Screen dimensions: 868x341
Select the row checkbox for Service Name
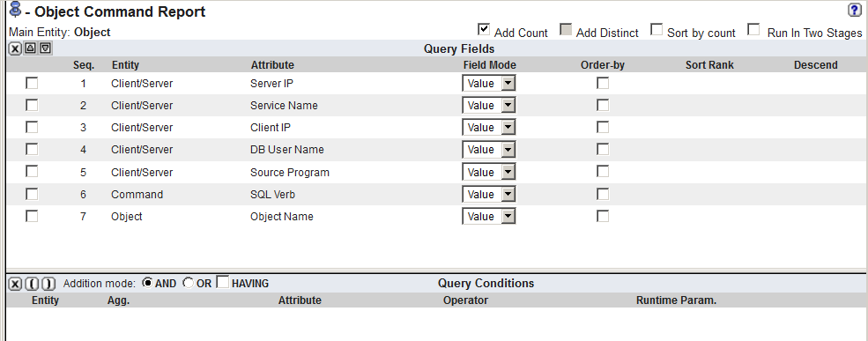pyautogui.click(x=32, y=105)
